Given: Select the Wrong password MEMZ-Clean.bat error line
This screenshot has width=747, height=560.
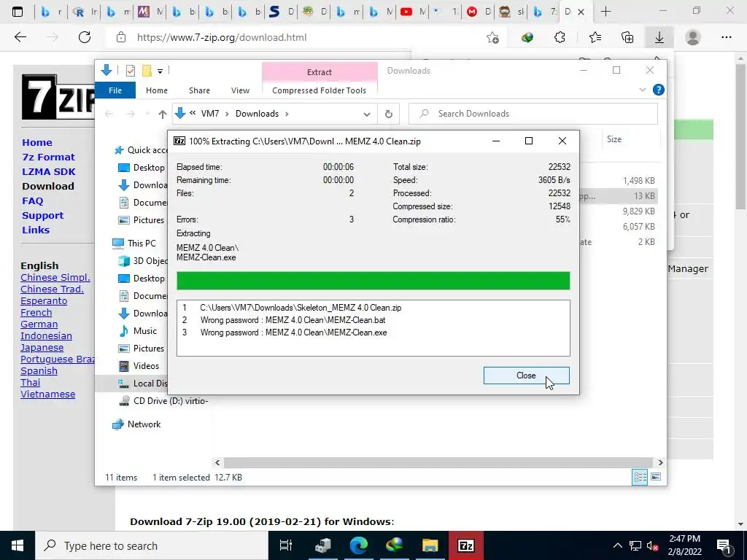Looking at the screenshot, I should click(293, 320).
